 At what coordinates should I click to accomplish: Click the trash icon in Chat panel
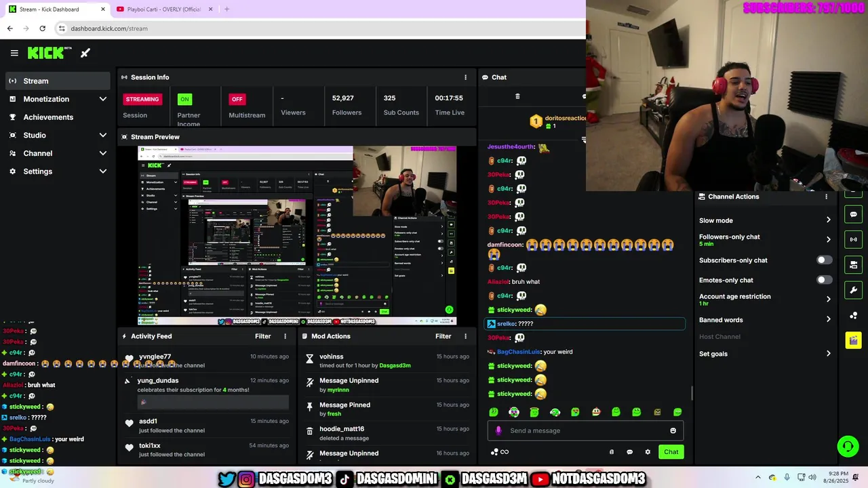(x=517, y=96)
